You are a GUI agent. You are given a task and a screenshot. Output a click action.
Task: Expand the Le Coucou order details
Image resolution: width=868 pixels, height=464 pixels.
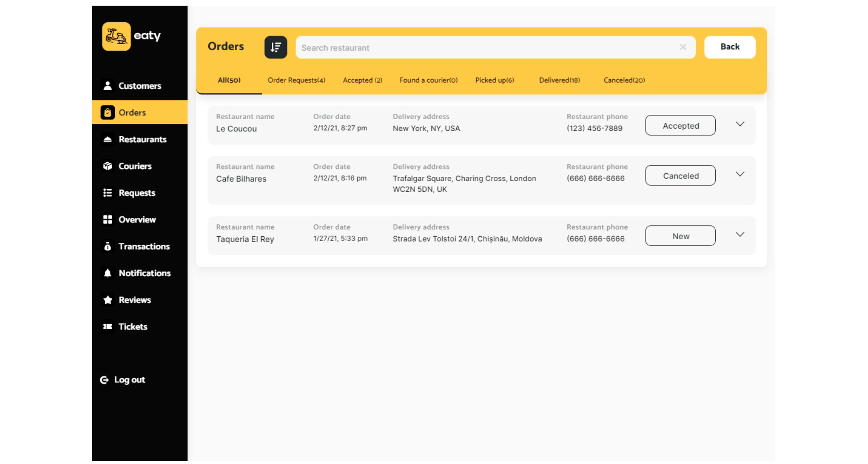point(739,124)
